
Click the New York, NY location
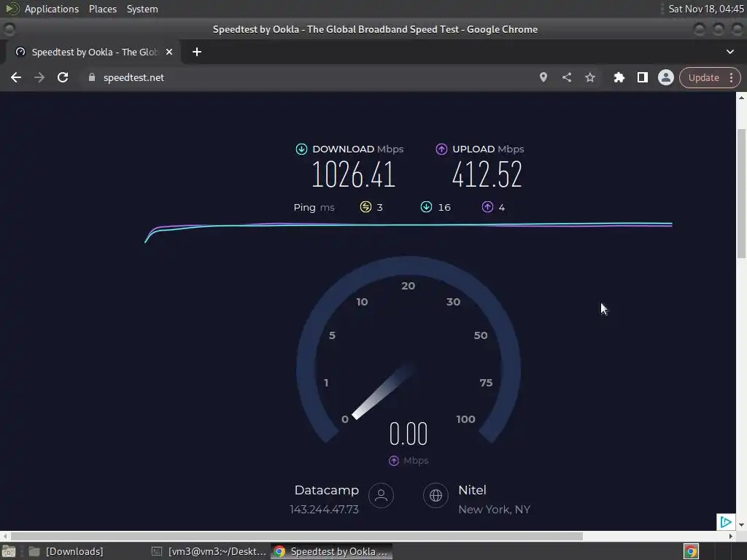click(x=494, y=510)
